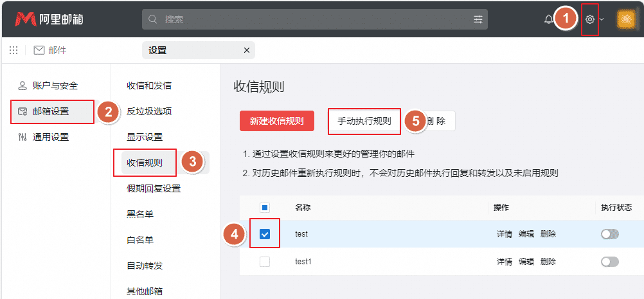The image size is (644, 299).
Task: Open the user avatar in header
Action: point(626,19)
